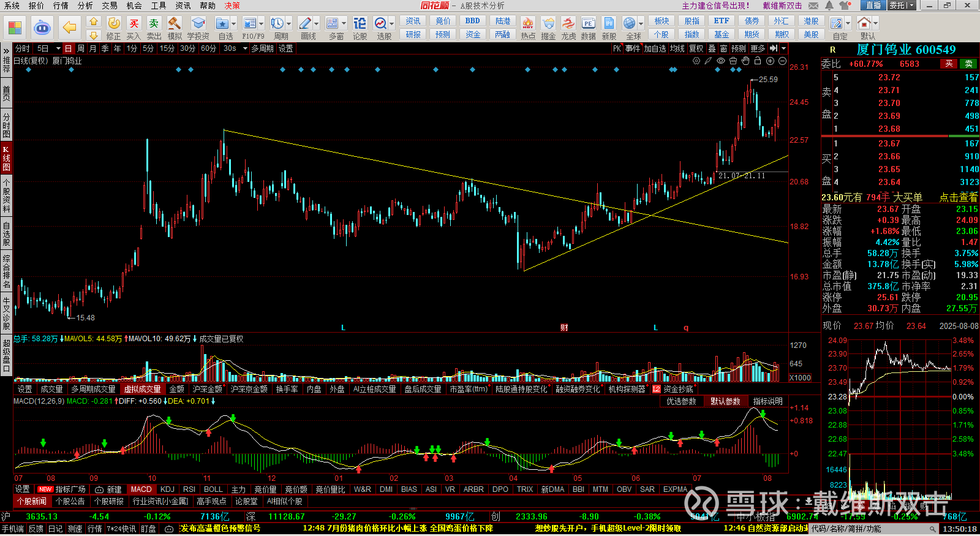Open the 热点 hot topics icon
The image size is (980, 536).
528,23
